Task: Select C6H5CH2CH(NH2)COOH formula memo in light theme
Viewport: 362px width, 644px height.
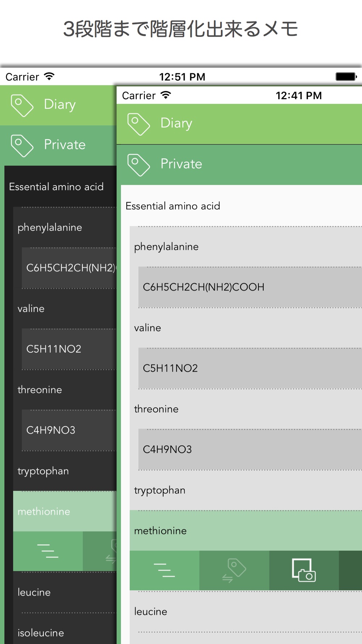Action: tap(203, 287)
